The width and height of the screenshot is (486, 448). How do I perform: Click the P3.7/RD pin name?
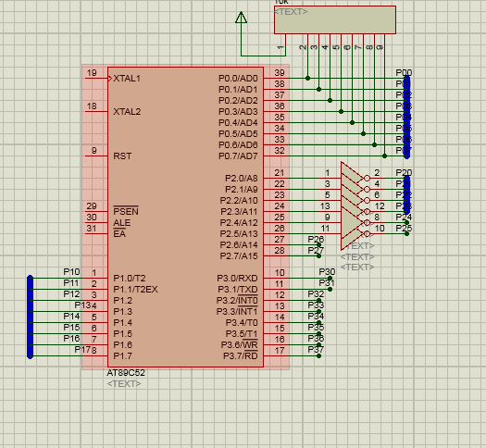coord(240,355)
